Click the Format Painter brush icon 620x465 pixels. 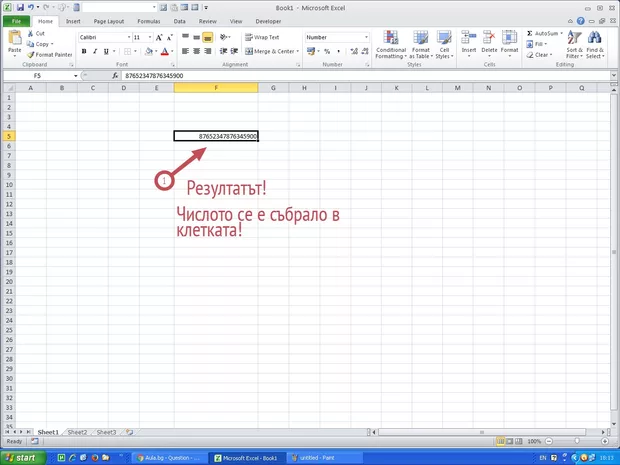pos(30,55)
